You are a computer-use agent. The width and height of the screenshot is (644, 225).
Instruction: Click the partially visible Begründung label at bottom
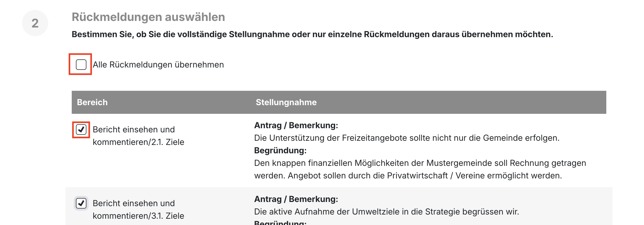(280, 223)
